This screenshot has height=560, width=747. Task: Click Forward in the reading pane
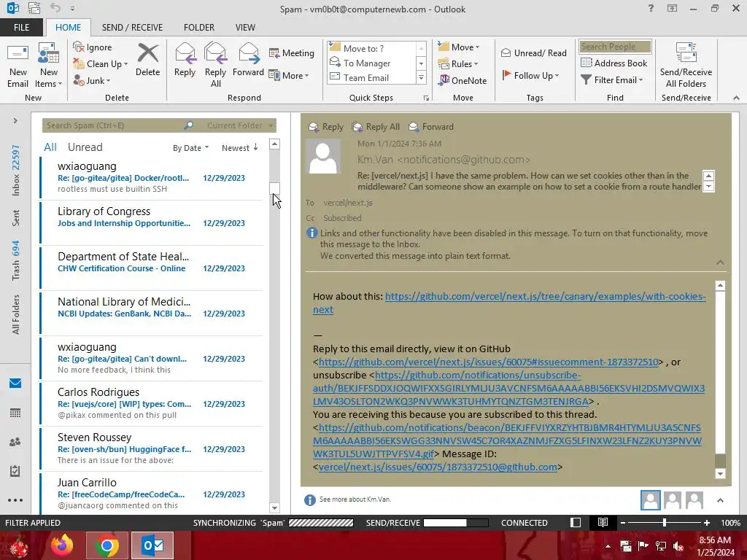431,127
